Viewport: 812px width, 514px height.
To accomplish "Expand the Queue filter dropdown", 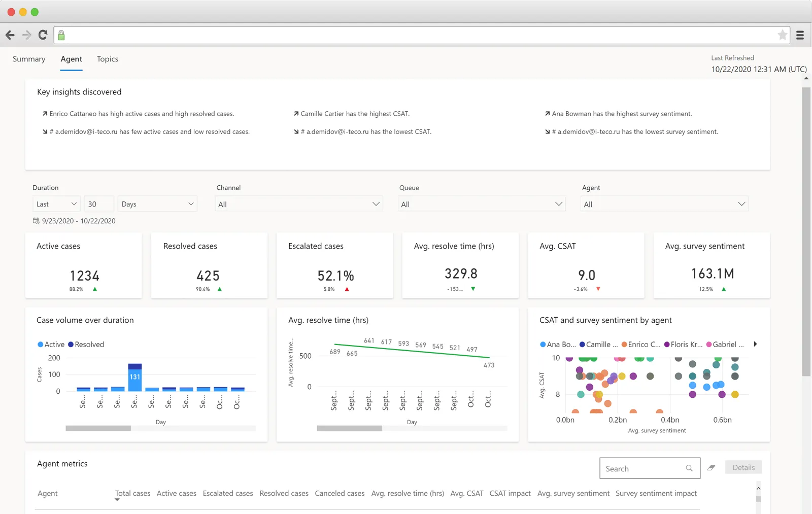I will (482, 204).
